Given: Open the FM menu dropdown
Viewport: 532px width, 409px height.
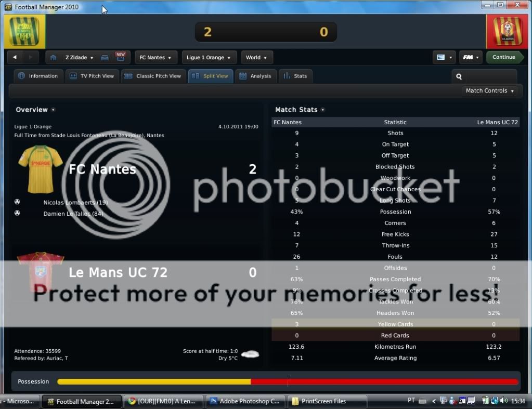Looking at the screenshot, I should point(471,58).
